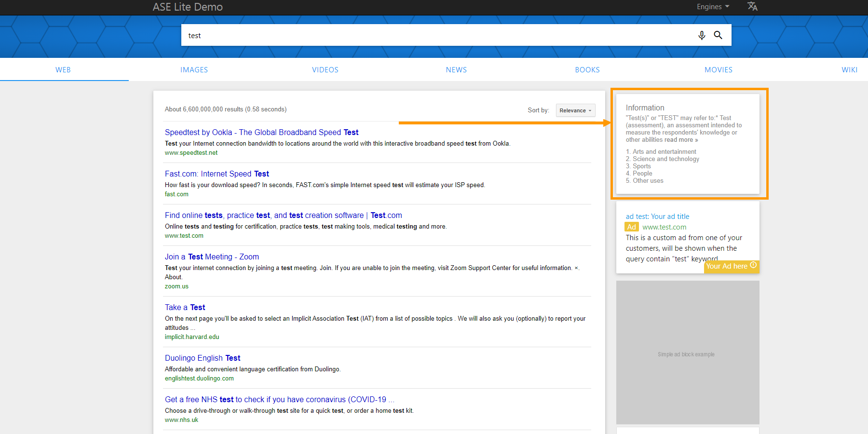The height and width of the screenshot is (434, 868).
Task: Expand the Relevance sort dropdown
Action: pos(575,110)
